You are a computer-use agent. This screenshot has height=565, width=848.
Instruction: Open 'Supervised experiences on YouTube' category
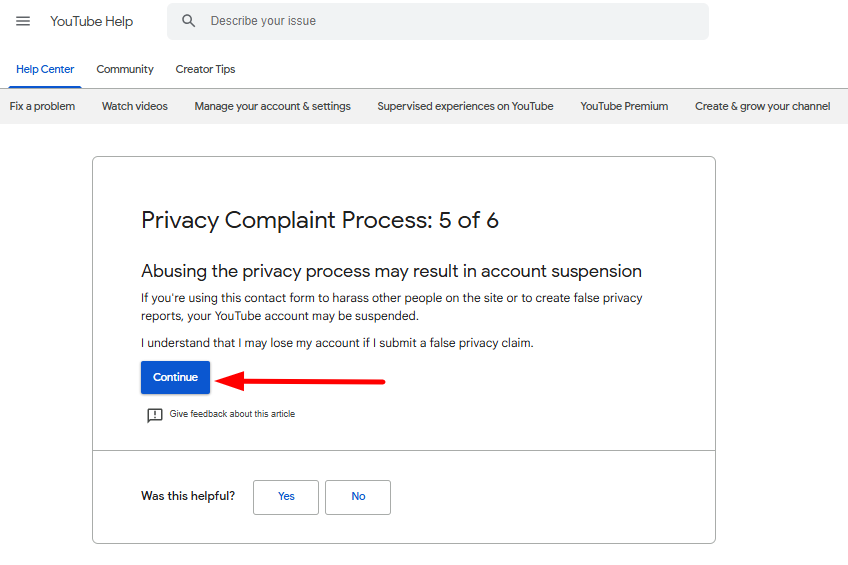click(x=465, y=106)
